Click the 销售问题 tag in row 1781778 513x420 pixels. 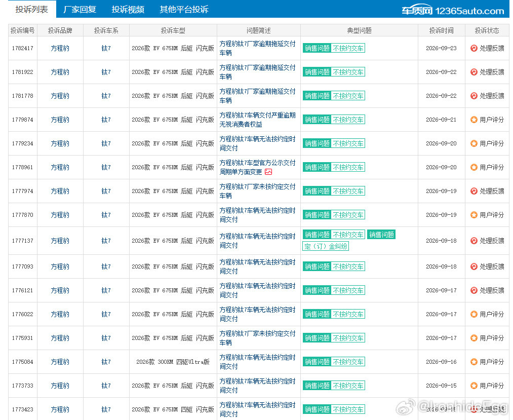[x=317, y=96]
